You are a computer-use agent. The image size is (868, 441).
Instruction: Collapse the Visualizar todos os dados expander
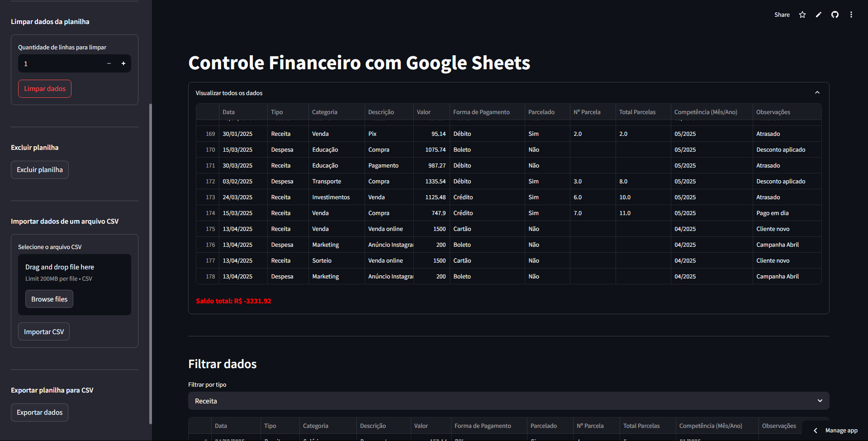(x=817, y=93)
